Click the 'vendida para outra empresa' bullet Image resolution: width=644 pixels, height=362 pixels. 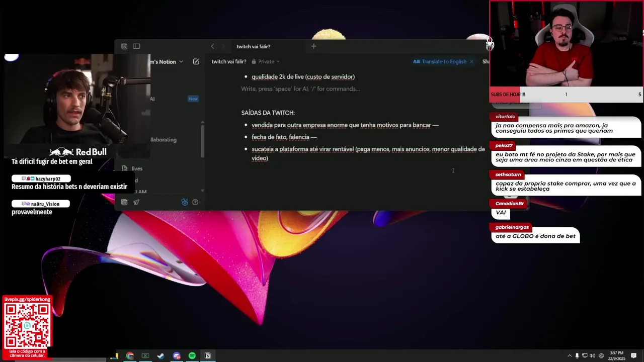coord(345,125)
